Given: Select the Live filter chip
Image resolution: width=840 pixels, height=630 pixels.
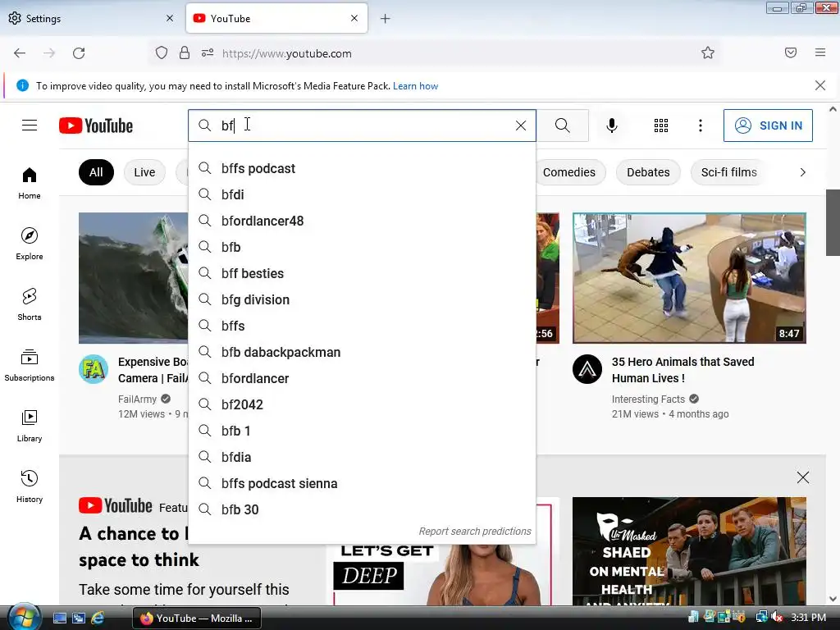Looking at the screenshot, I should click(x=144, y=172).
